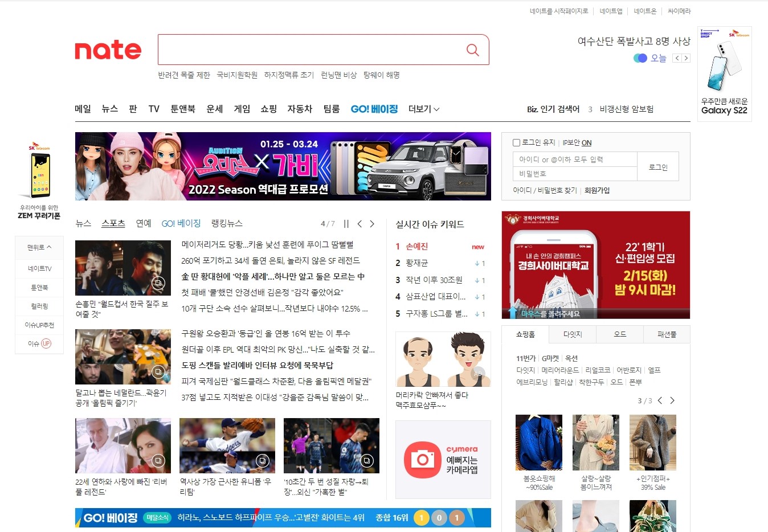Pause the news rotation with pause icon

point(346,224)
